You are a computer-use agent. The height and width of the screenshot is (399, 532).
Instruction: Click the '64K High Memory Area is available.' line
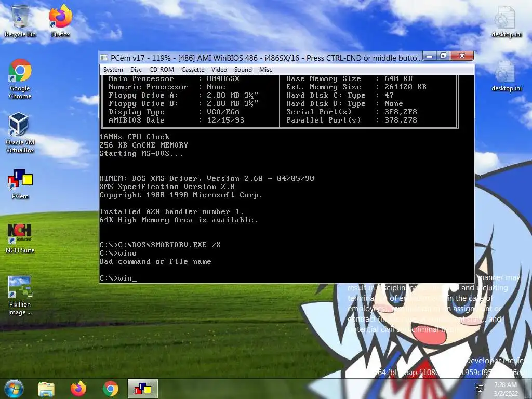179,220
